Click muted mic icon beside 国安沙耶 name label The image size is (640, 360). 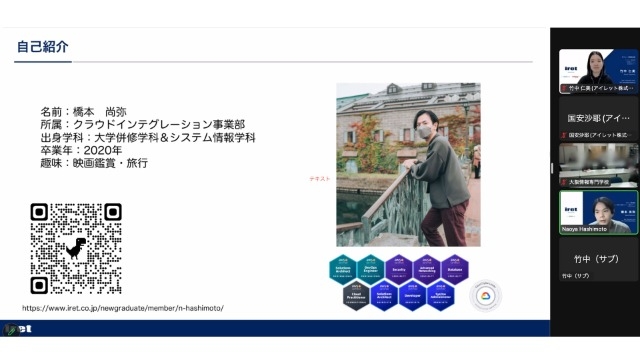564,135
